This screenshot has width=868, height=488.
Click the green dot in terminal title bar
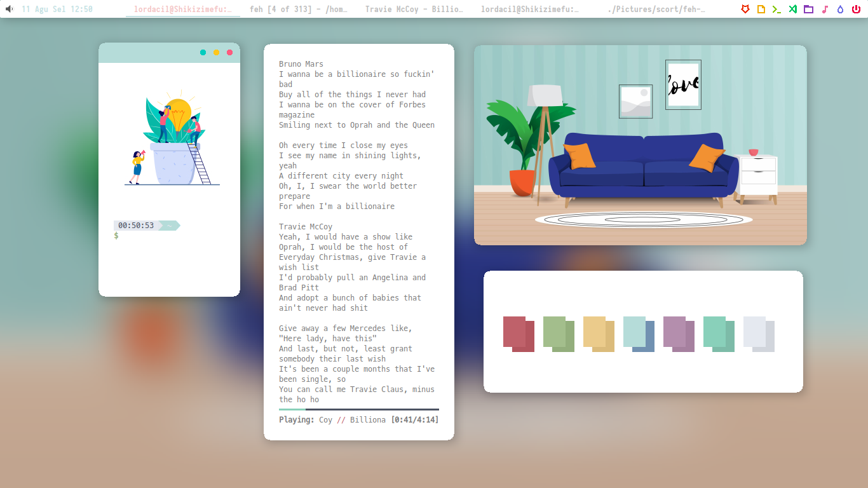[x=203, y=53]
